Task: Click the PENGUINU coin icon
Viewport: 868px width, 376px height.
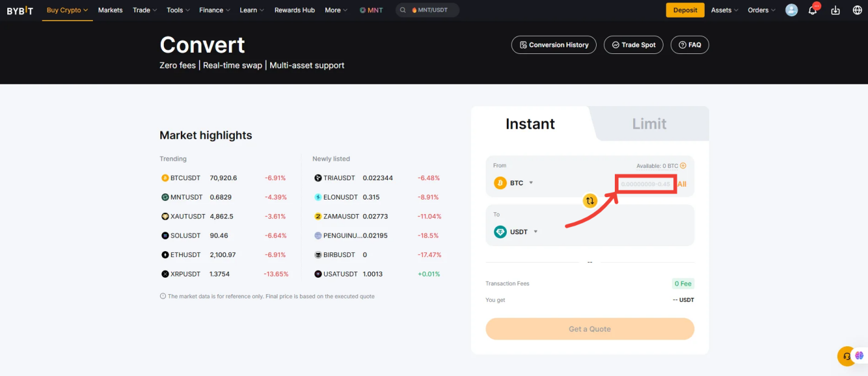Action: pos(318,235)
